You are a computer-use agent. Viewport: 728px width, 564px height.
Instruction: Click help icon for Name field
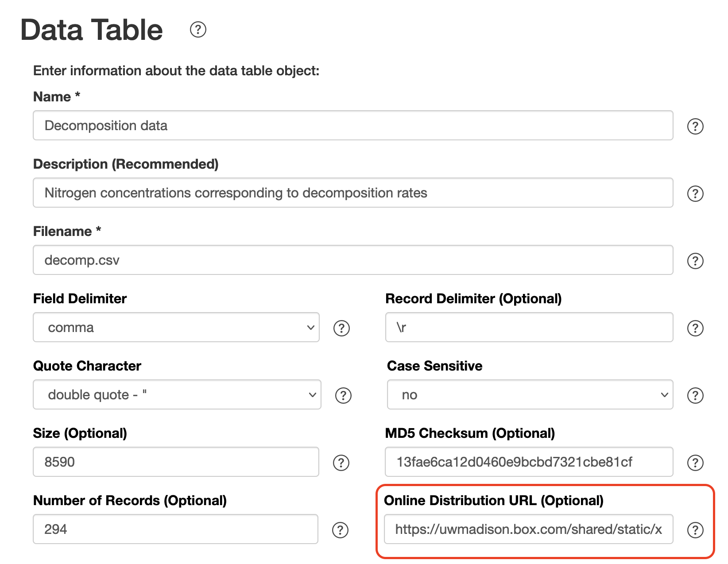tap(695, 126)
